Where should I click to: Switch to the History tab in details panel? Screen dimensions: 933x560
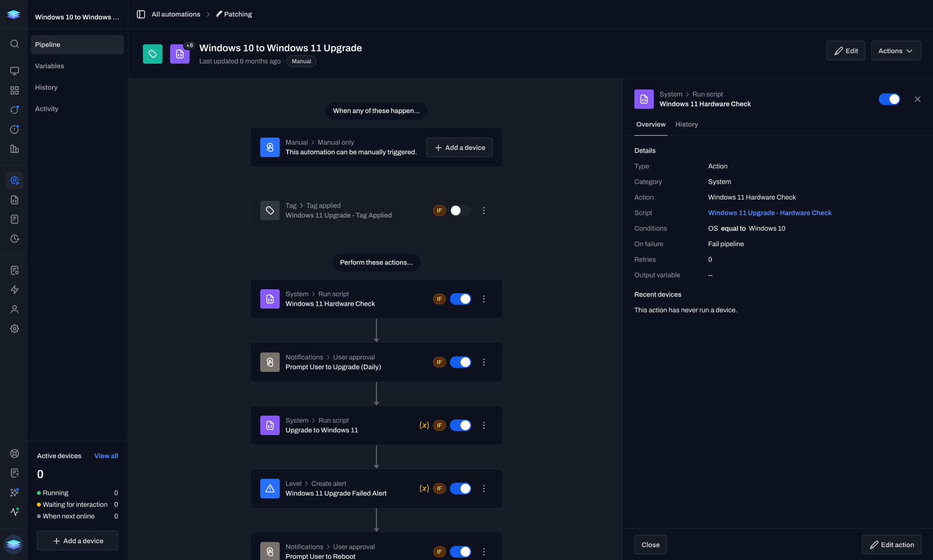686,124
